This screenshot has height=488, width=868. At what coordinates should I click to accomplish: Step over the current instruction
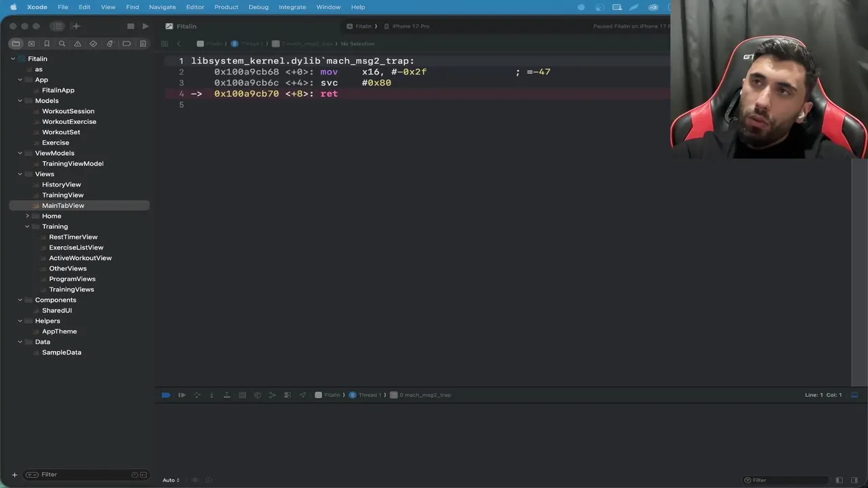(x=197, y=395)
